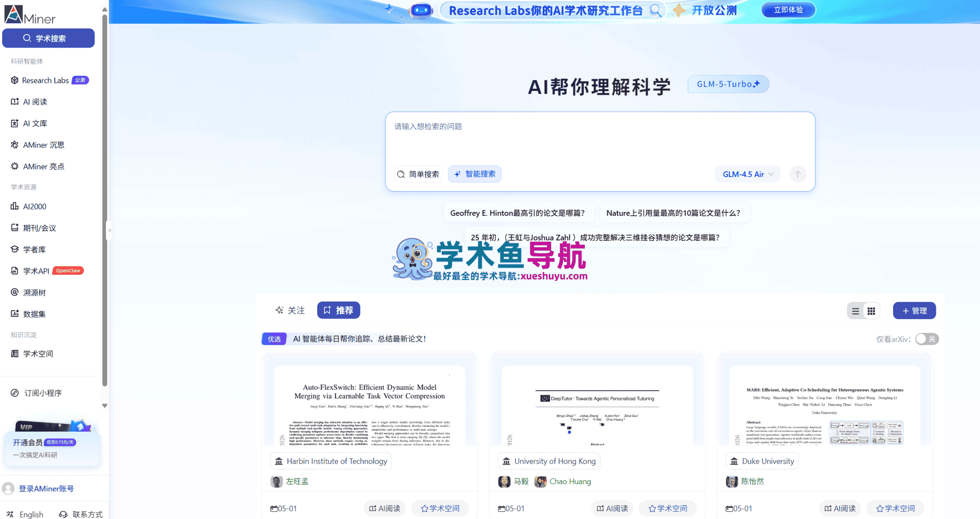Click AI阅读 on Duke University card
This screenshot has height=519, width=980.
tap(840, 508)
